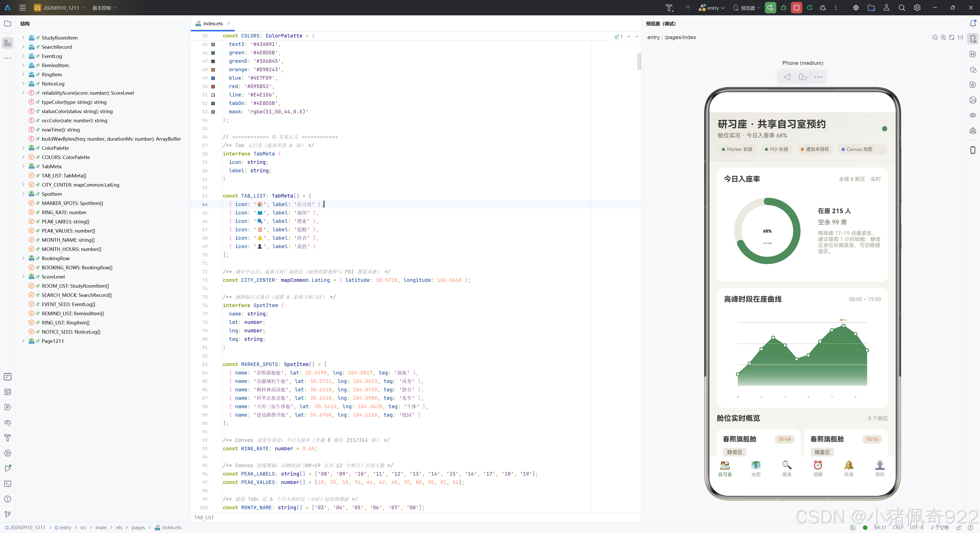Open the build hammer tool in sidebar
The width and height of the screenshot is (980, 533).
(x=8, y=438)
